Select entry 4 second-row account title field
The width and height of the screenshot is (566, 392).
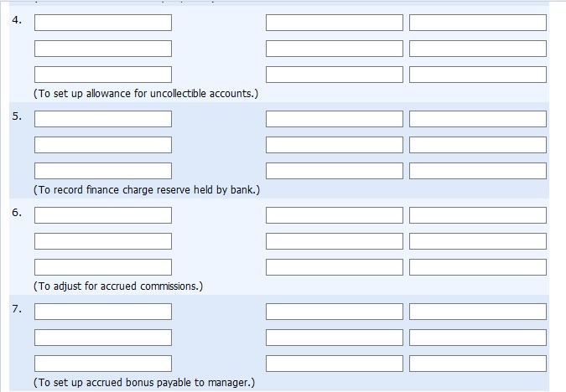tap(103, 49)
